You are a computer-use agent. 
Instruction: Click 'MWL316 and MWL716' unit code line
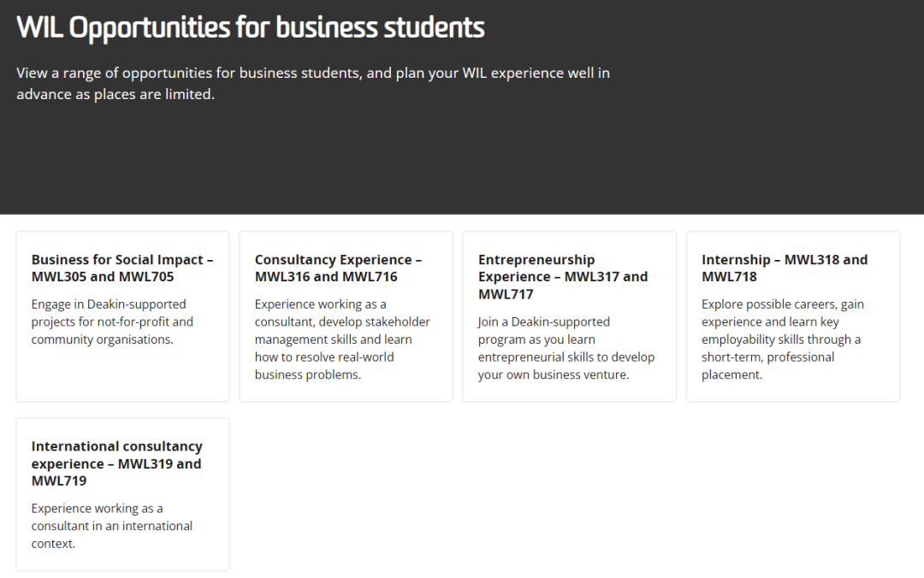tap(326, 277)
